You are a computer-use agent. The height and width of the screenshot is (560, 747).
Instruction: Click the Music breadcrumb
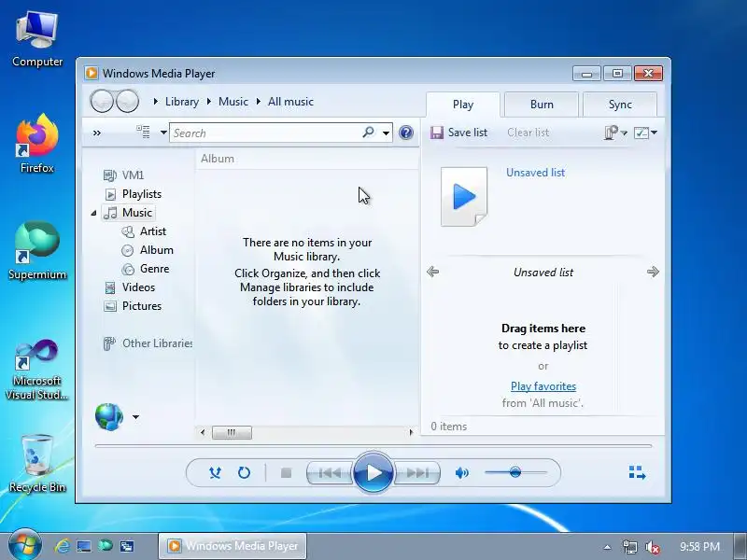(233, 102)
